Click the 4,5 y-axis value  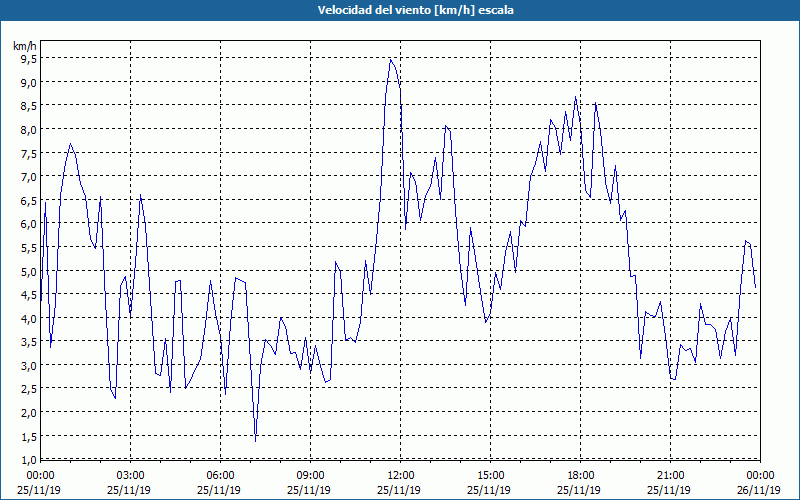pyautogui.click(x=29, y=294)
